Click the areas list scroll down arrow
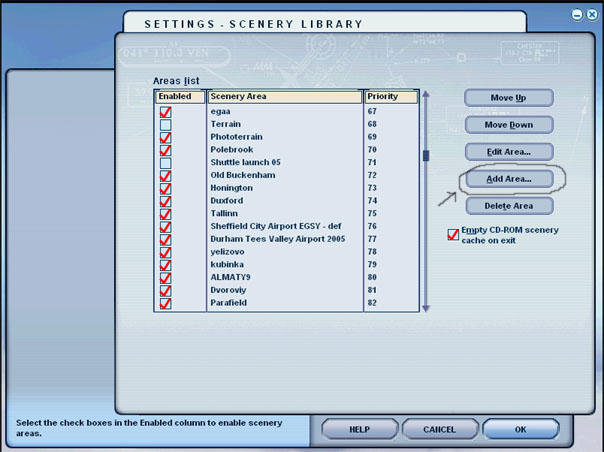This screenshot has height=452, width=604. 426,308
